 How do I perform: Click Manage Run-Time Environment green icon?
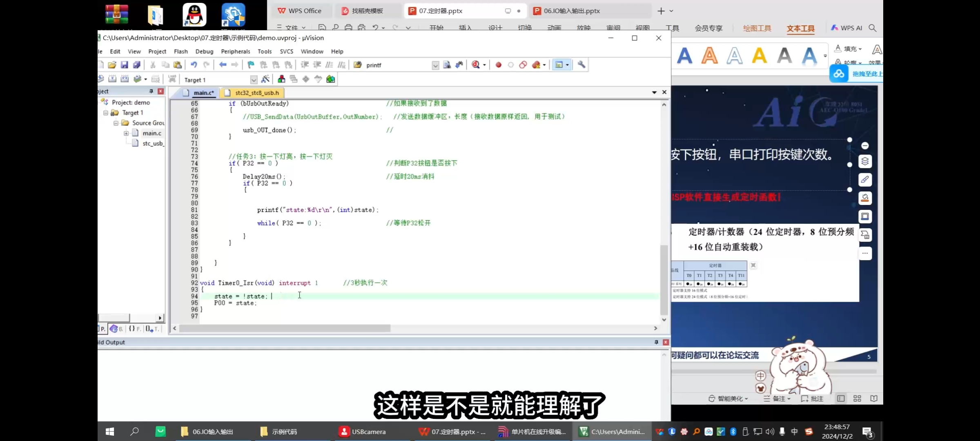[x=330, y=79]
